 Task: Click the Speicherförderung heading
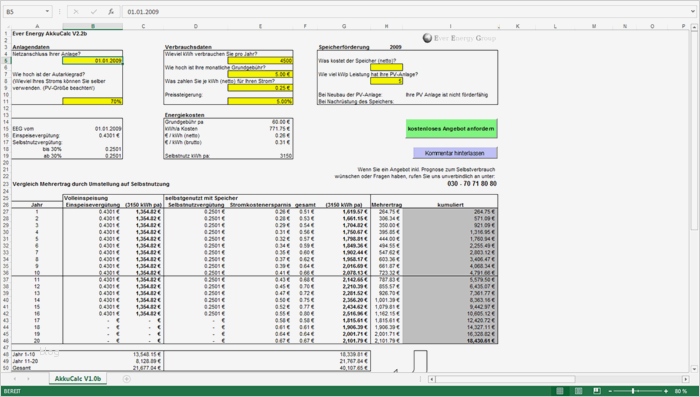pyautogui.click(x=344, y=47)
